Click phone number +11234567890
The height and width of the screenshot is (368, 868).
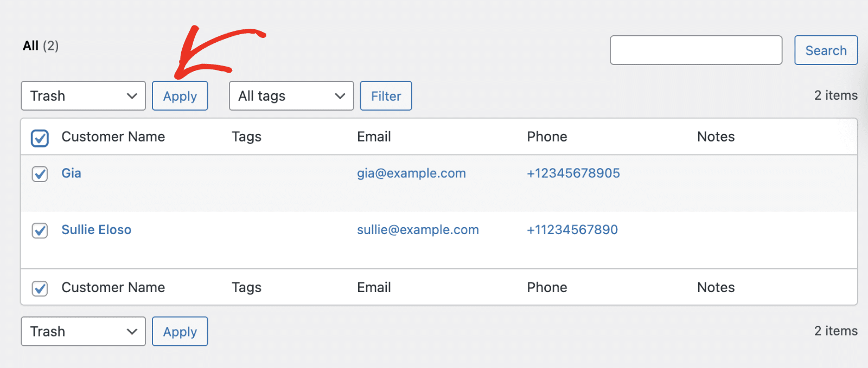point(572,230)
